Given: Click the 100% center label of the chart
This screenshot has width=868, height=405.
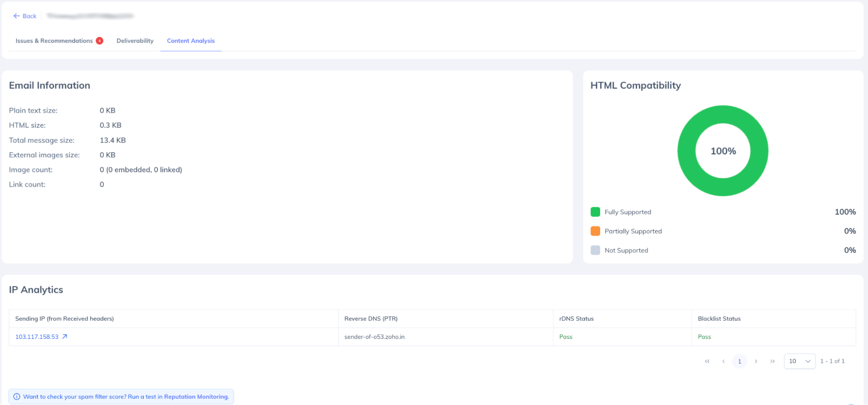Looking at the screenshot, I should (723, 151).
